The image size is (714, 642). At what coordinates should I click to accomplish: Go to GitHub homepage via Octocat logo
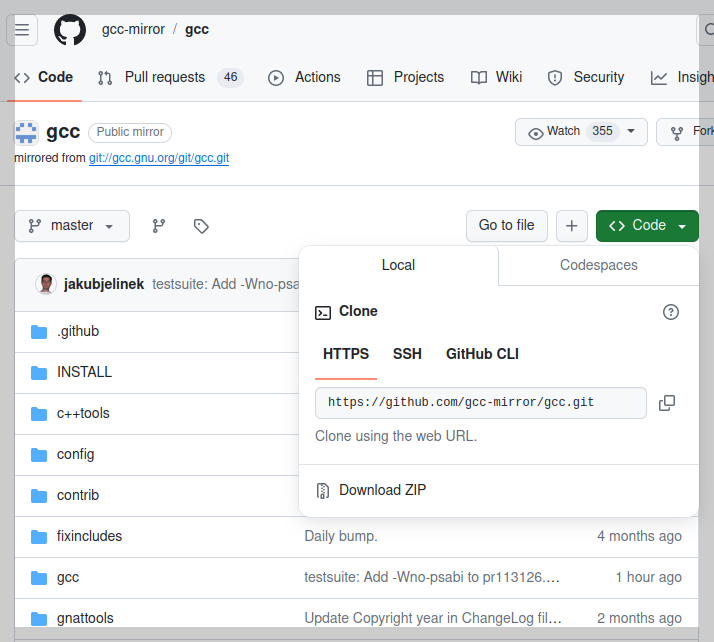click(70, 30)
